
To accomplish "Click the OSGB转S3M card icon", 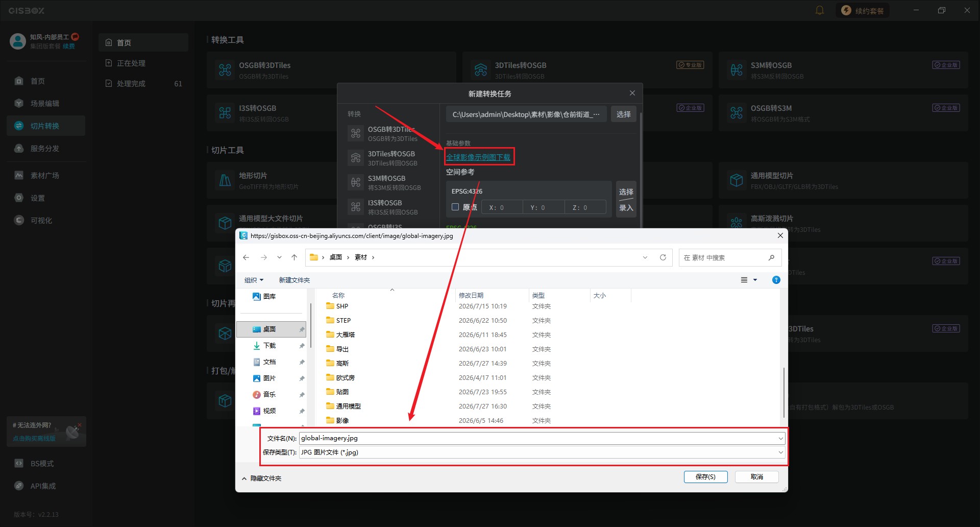I will [x=737, y=113].
